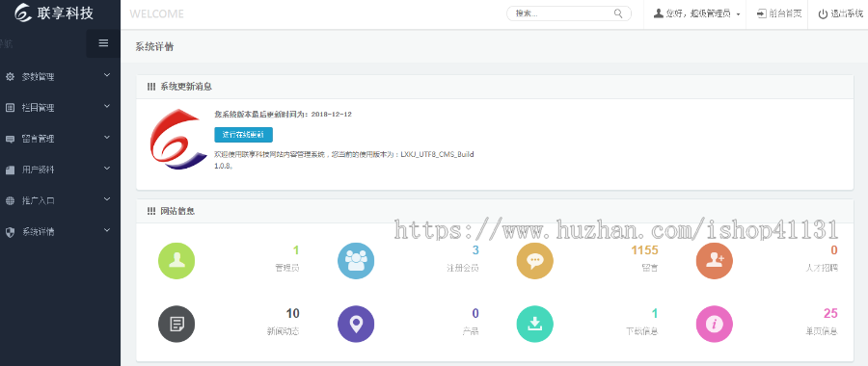This screenshot has height=366, width=868.
Task: Click the 退出系统 link
Action: 841,14
